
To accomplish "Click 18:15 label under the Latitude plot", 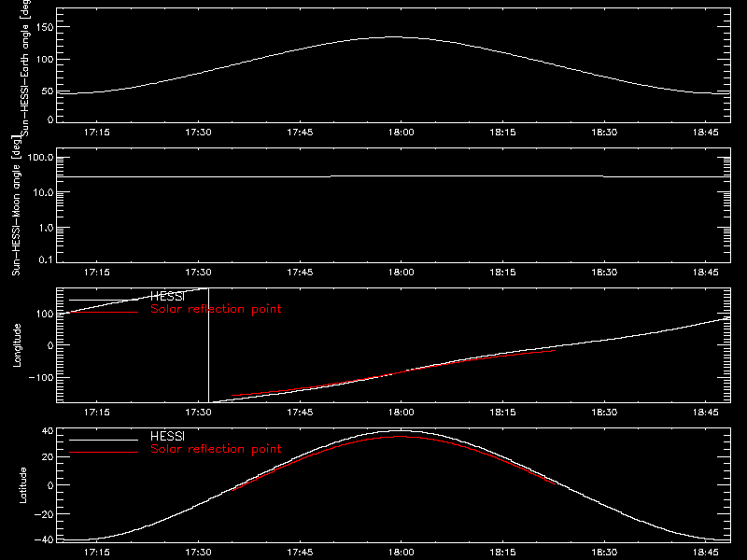I will coord(502,553).
